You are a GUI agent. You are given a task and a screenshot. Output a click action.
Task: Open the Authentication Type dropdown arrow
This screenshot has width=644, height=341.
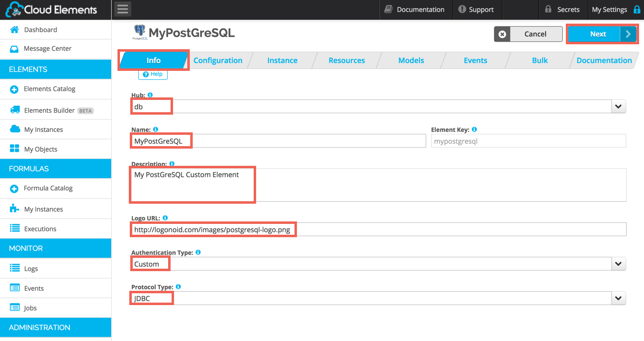[618, 264]
